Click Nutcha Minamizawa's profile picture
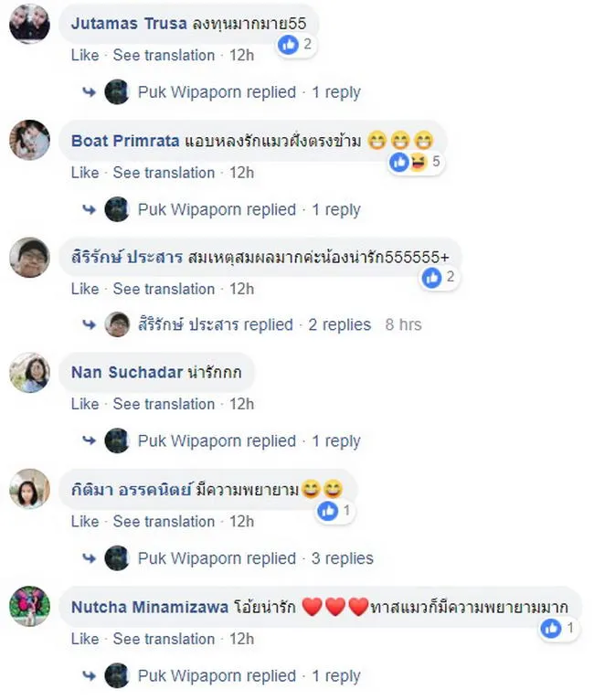 [x=29, y=606]
